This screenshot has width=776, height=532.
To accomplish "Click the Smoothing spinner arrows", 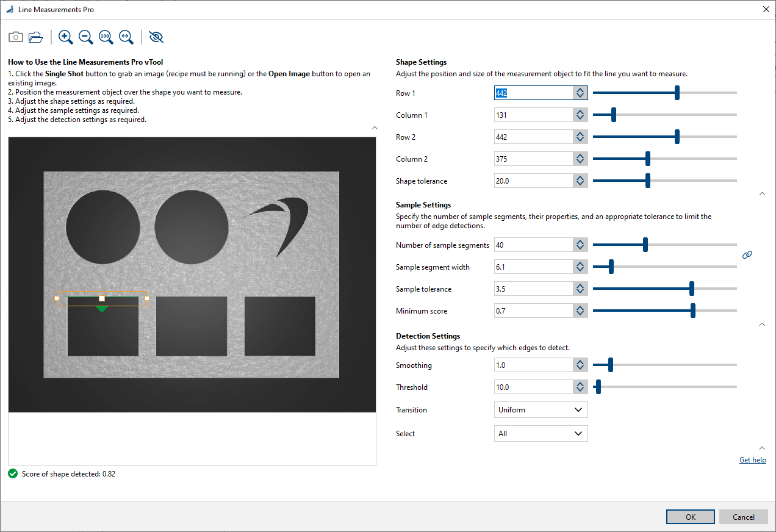I will click(x=580, y=365).
